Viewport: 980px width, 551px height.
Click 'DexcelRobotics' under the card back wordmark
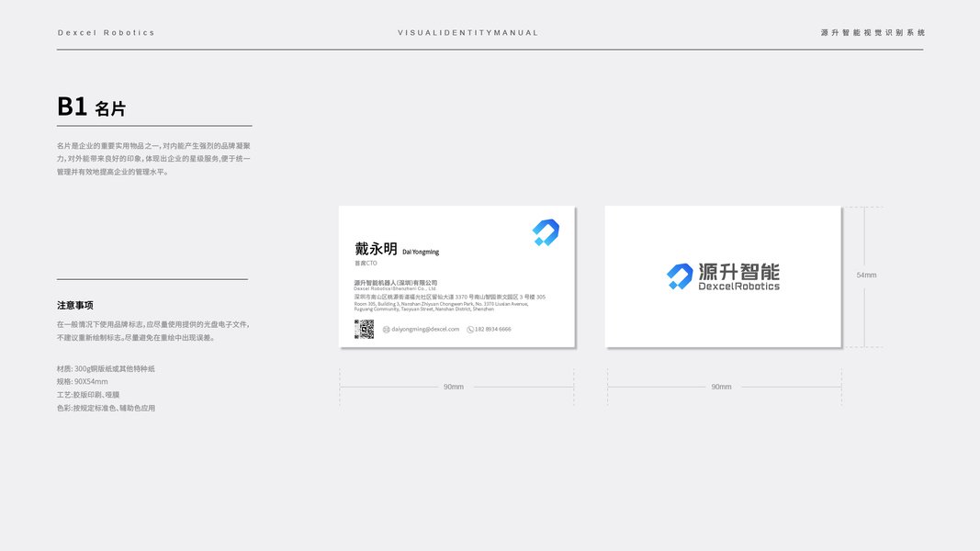coord(738,287)
